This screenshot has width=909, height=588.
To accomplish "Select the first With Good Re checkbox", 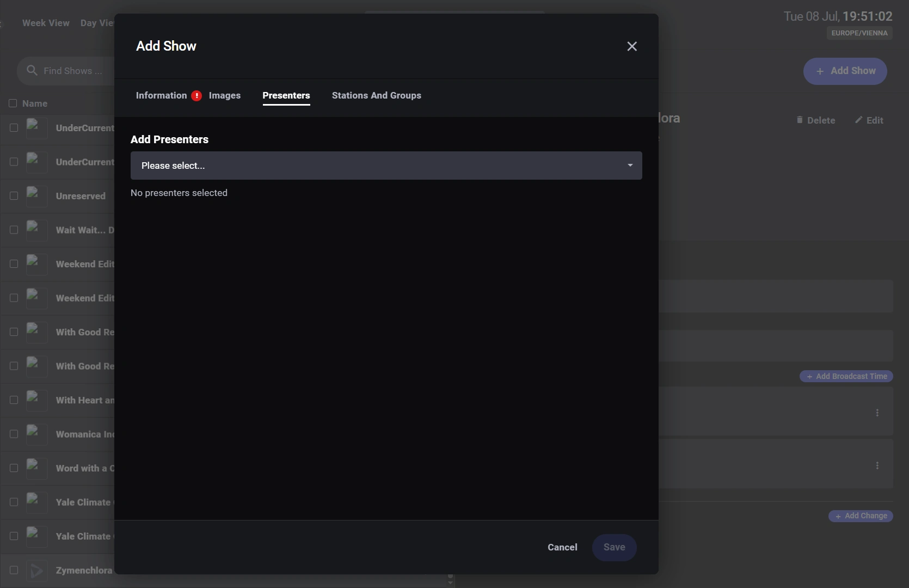I will pyautogui.click(x=14, y=332).
